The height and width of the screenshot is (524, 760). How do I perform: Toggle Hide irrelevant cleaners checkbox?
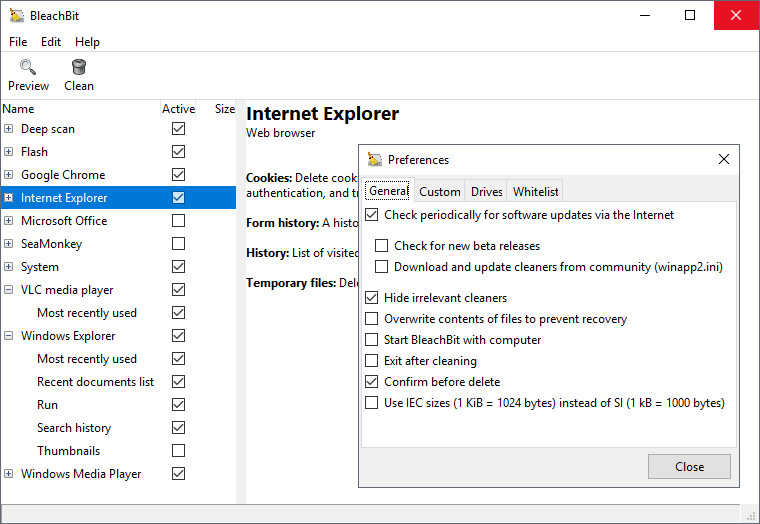pos(372,298)
